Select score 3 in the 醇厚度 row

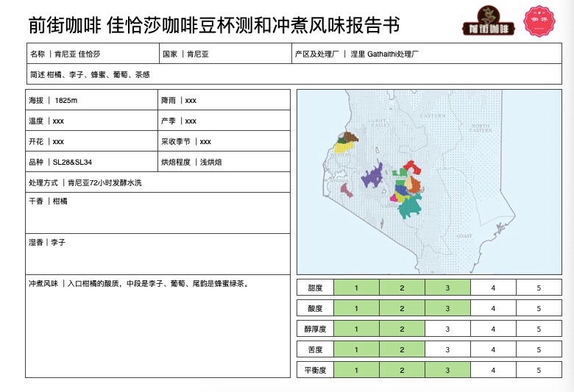(447, 329)
